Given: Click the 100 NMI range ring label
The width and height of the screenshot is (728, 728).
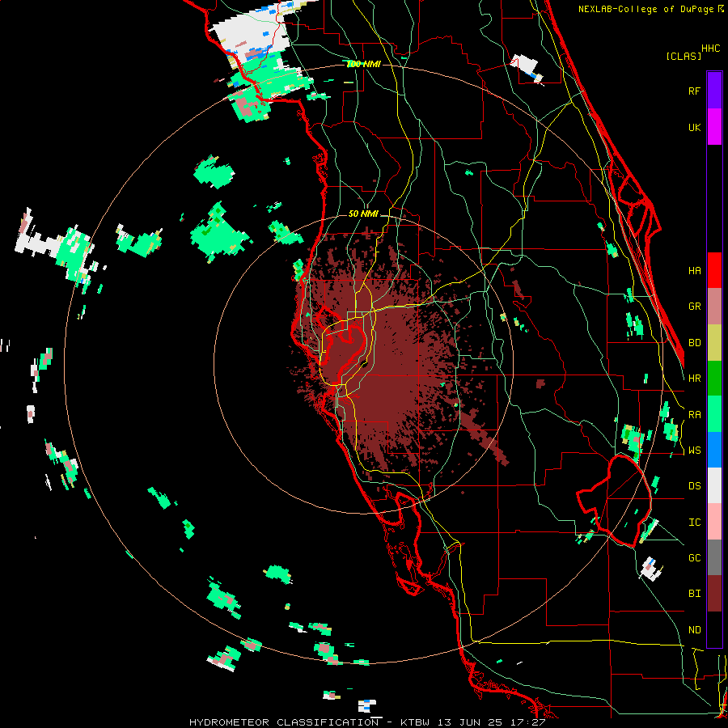Looking at the screenshot, I should pyautogui.click(x=363, y=64).
